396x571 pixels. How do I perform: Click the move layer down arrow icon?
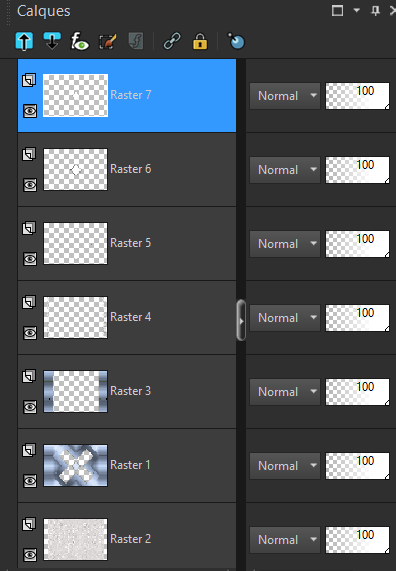point(52,41)
